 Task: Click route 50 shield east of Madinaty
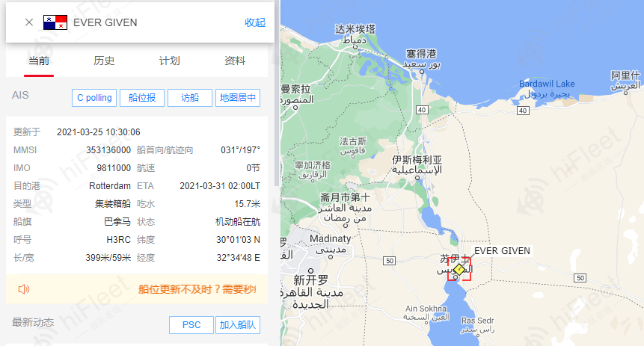coord(390,261)
